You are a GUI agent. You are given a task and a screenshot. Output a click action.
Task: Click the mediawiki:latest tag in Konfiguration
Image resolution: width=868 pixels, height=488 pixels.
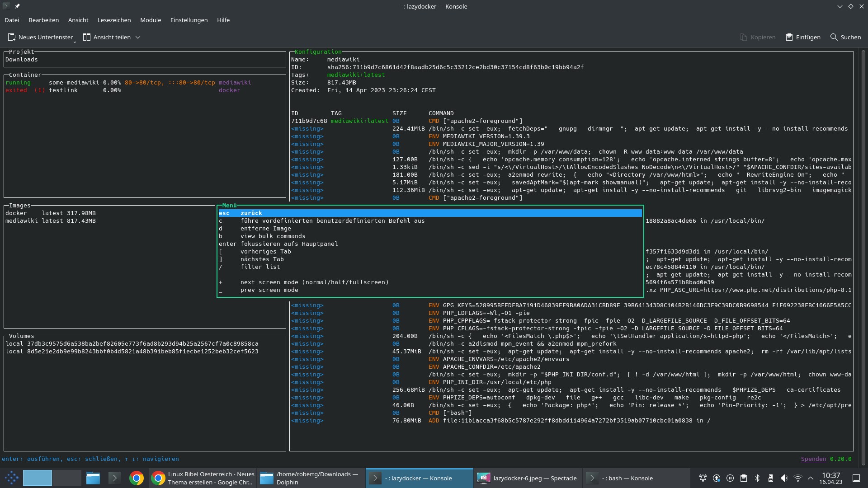(x=356, y=75)
